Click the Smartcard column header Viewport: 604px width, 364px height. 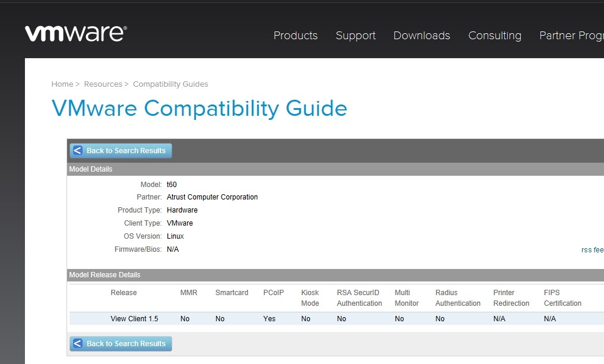232,292
